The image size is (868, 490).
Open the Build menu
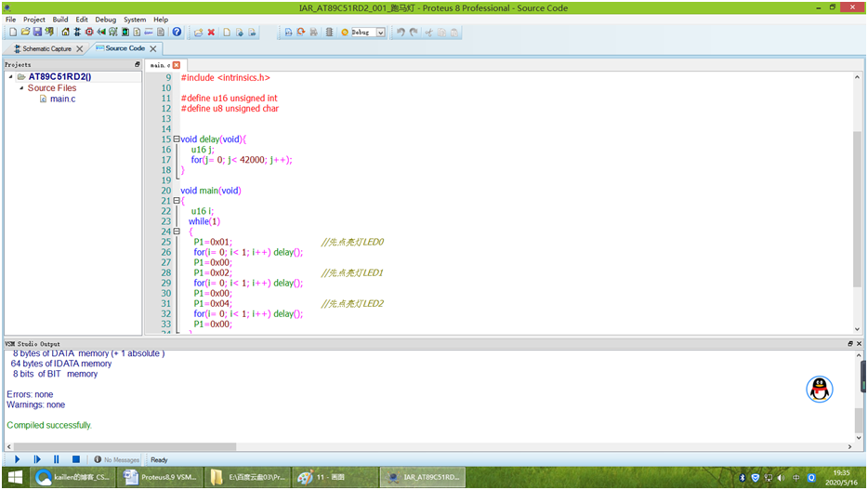(x=59, y=20)
